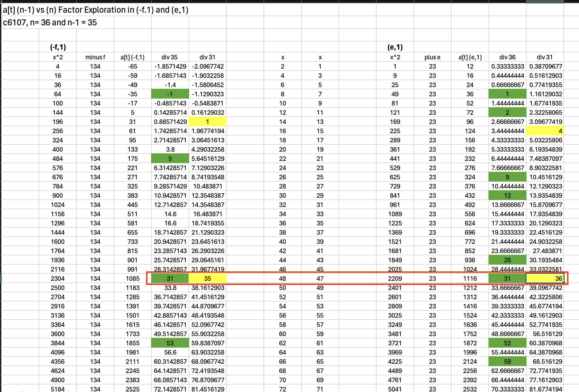Select the 'minus f' column header
The width and height of the screenshot is (579, 392).
(x=95, y=57)
